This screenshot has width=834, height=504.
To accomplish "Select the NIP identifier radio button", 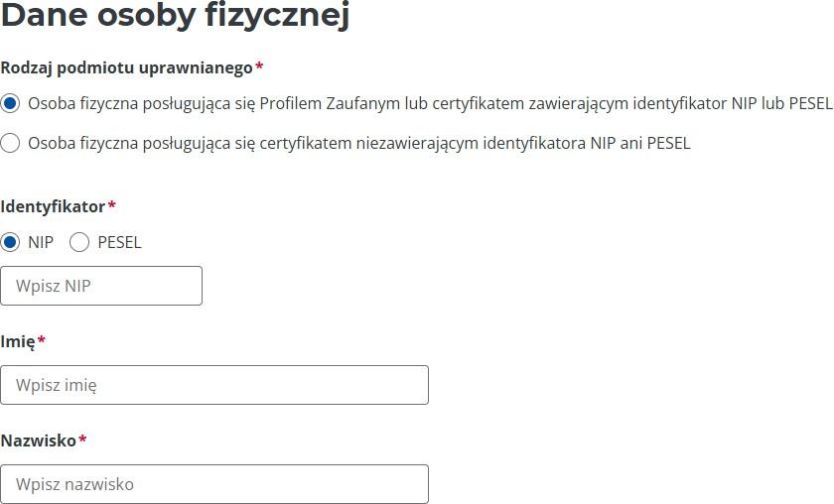I will (x=11, y=242).
